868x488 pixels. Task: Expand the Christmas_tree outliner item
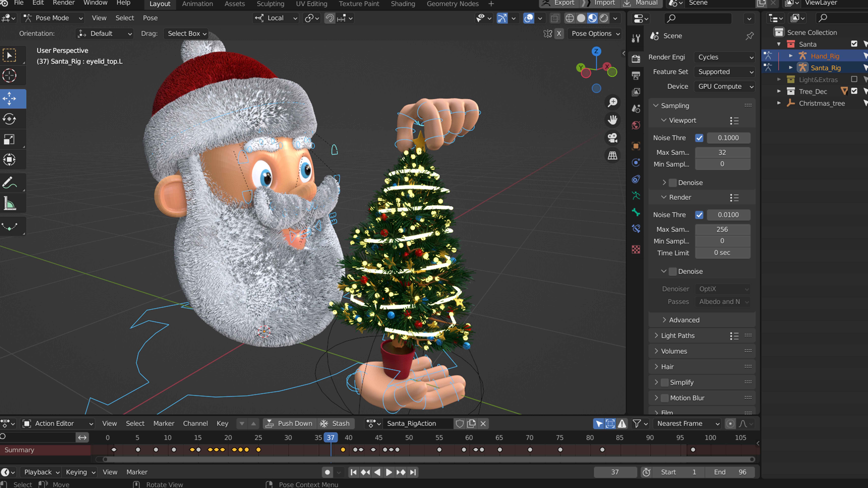click(x=779, y=103)
